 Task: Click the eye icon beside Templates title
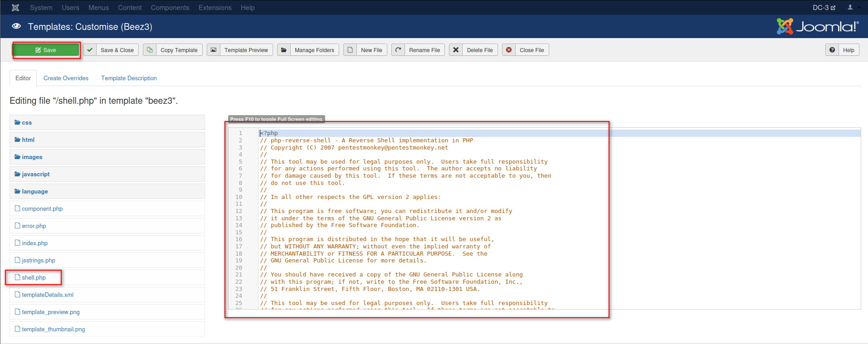tap(16, 26)
